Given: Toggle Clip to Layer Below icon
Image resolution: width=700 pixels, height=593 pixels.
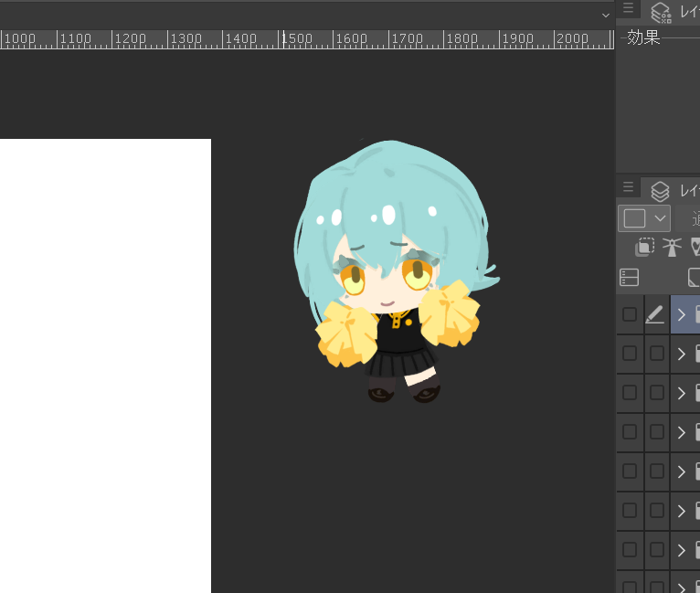Looking at the screenshot, I should click(644, 247).
